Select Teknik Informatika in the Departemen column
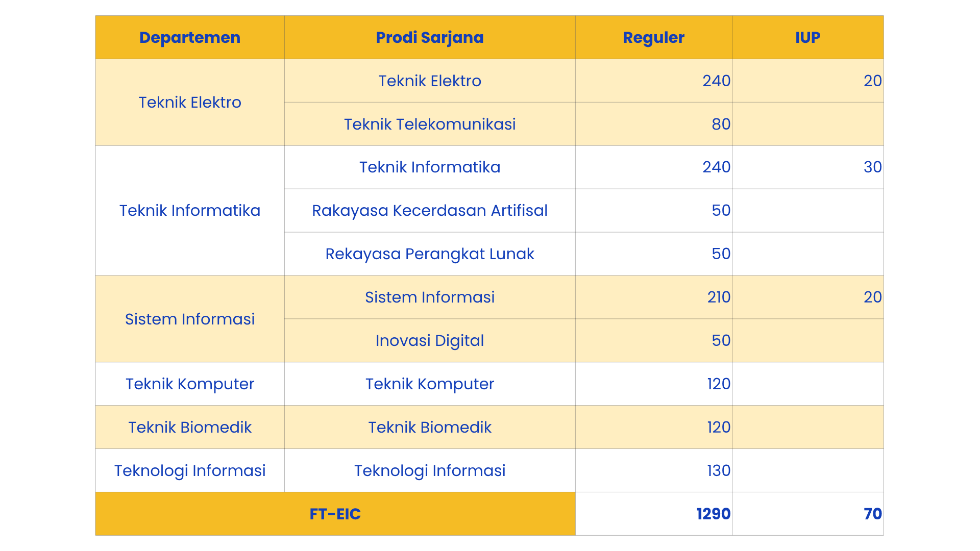This screenshot has width=980, height=551. click(x=189, y=211)
